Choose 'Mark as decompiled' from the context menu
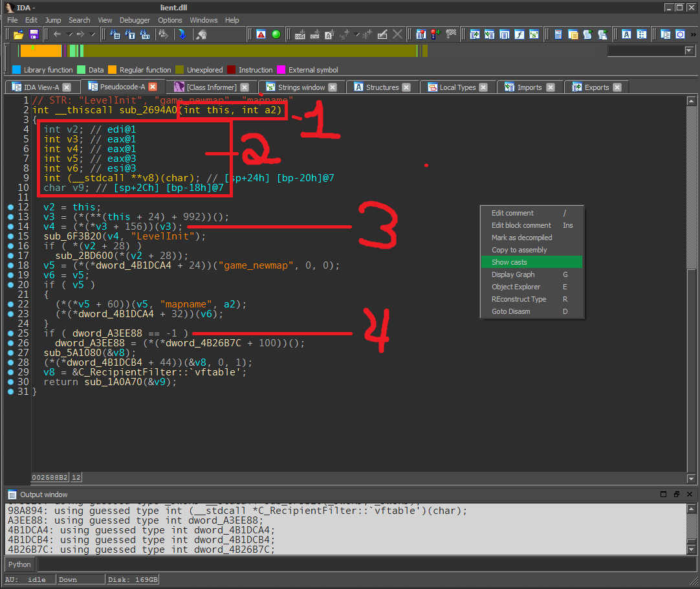 click(532, 238)
